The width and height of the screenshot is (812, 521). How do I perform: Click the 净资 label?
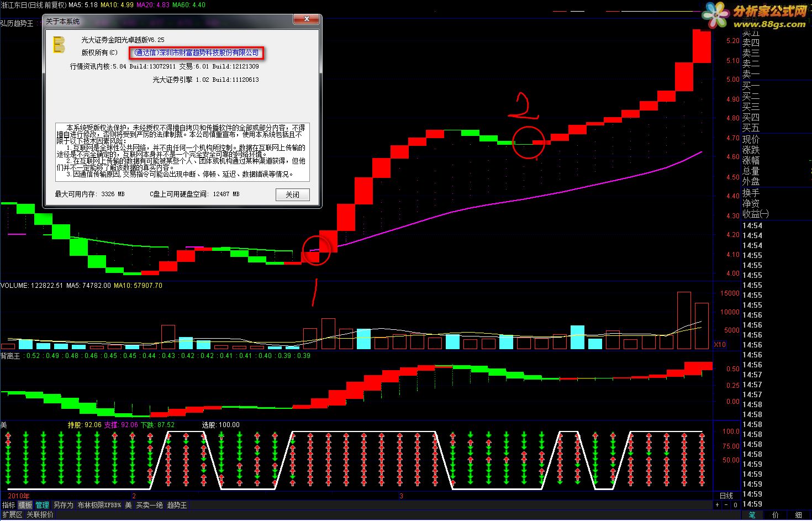click(751, 203)
